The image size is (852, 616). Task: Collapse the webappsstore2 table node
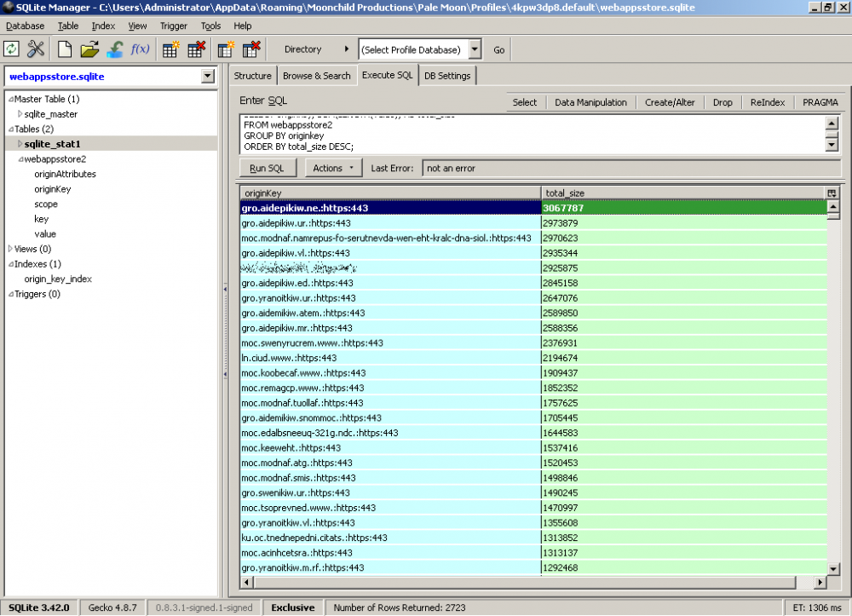(x=20, y=159)
